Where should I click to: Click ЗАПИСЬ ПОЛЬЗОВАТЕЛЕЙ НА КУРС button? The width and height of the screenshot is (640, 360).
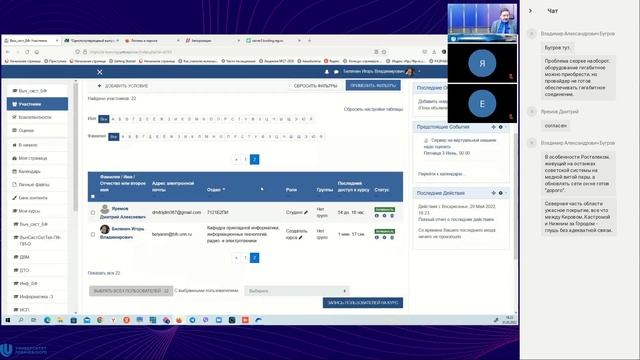point(363,303)
